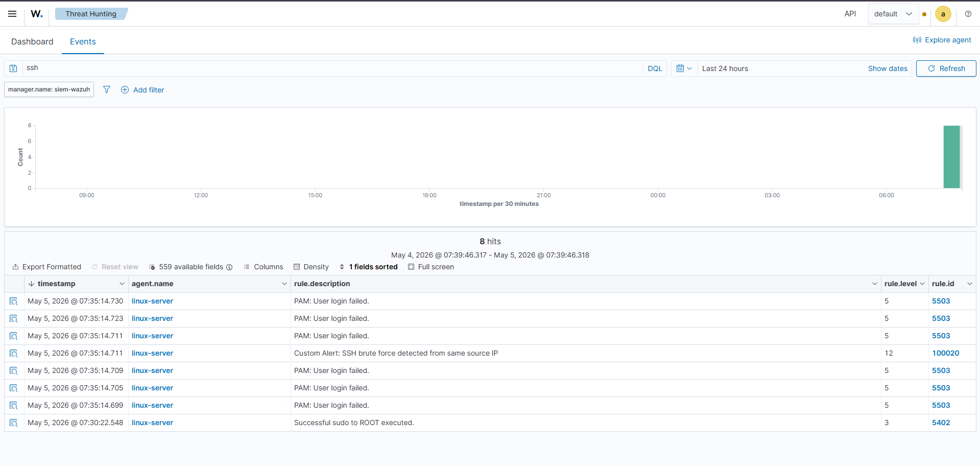Inspect details of the sudo to ROOT event
The height and width of the screenshot is (466, 980).
click(x=14, y=423)
